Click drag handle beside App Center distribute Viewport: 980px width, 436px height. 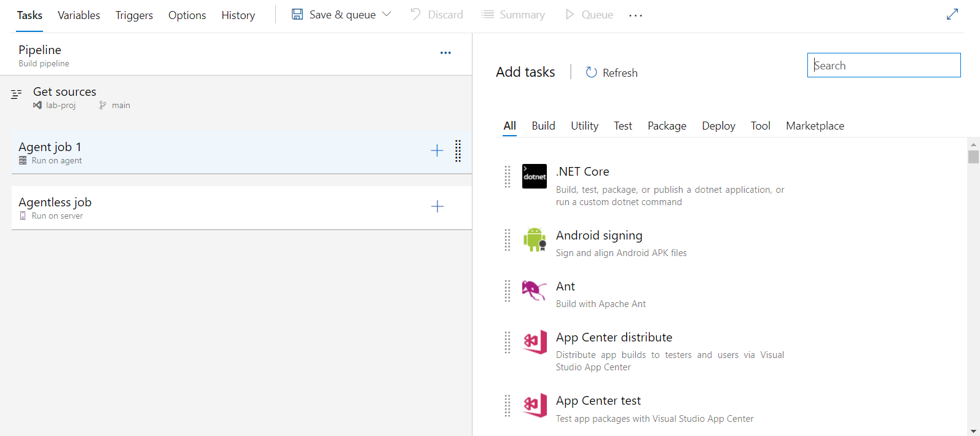click(508, 342)
